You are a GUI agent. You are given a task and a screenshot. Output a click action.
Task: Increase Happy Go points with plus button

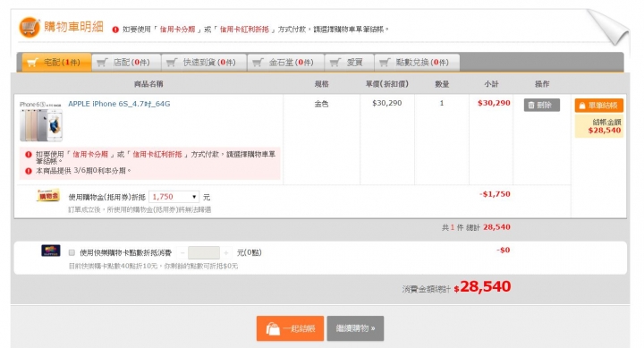pyautogui.click(x=226, y=252)
